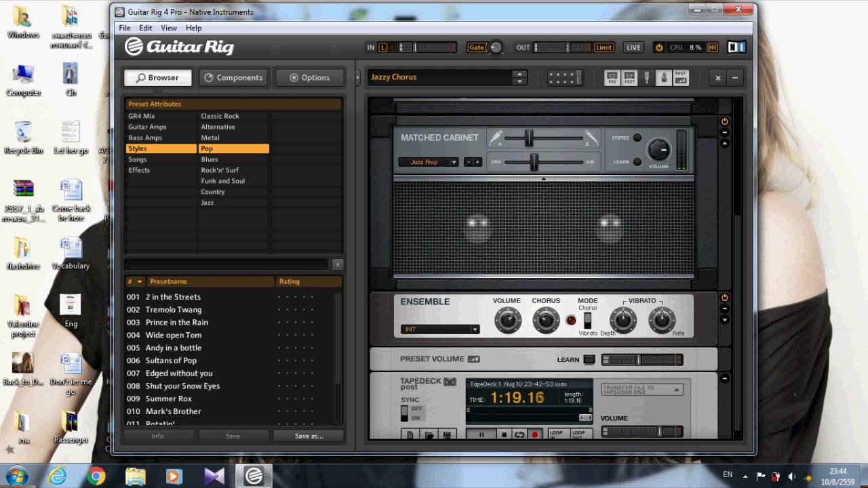This screenshot has width=868, height=488.
Task: Select the Guitar Amps attribute
Action: [x=161, y=127]
